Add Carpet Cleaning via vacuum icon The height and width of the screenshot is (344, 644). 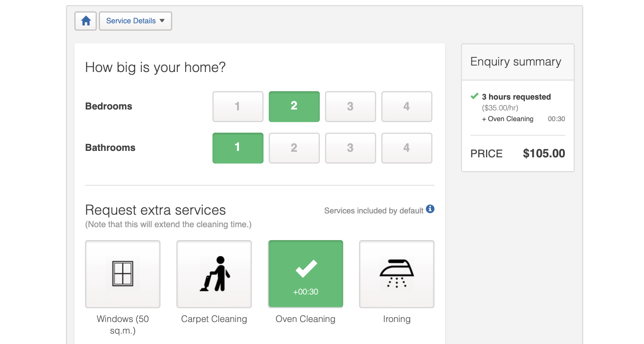coord(214,274)
